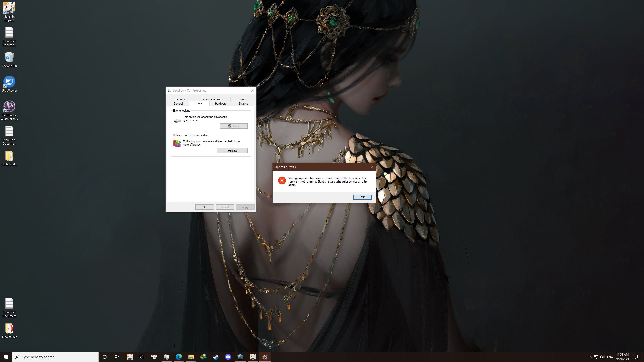Expand the Security tab options
Viewport: 644px width, 362px height.
180,99
